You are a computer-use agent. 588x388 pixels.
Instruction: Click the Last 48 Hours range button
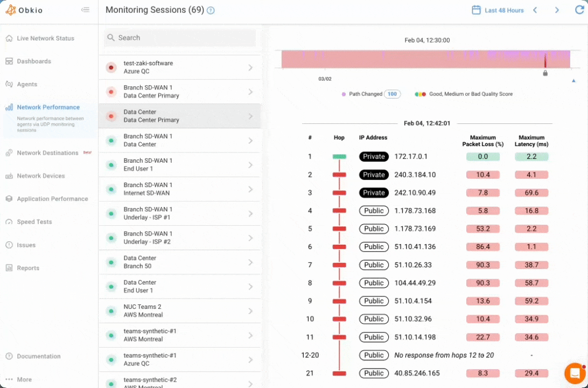[x=504, y=10]
